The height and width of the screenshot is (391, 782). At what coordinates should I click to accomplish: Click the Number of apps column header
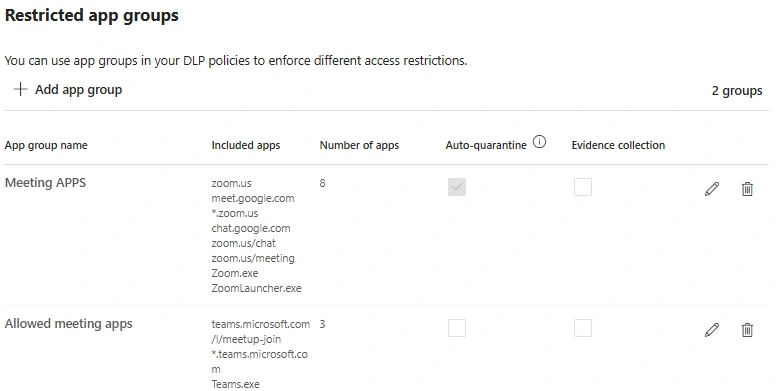point(359,145)
